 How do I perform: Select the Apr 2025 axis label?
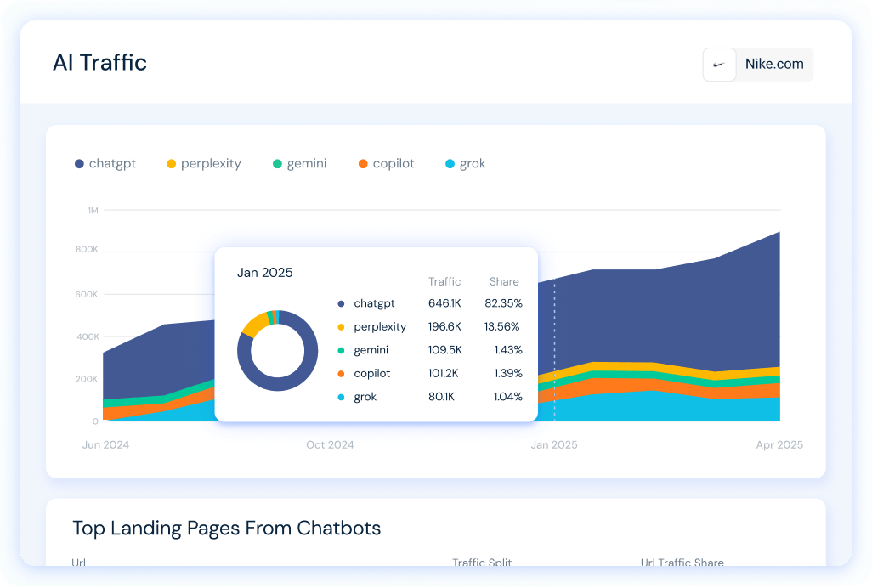click(x=779, y=444)
